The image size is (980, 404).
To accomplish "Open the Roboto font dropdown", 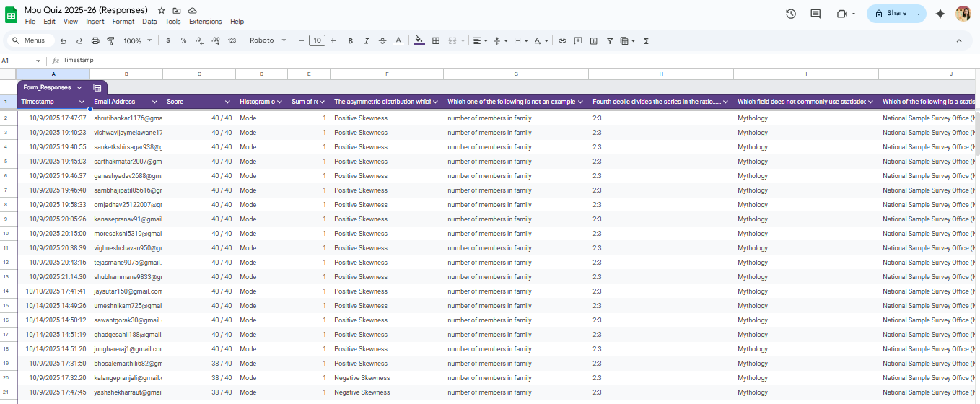I will [268, 40].
